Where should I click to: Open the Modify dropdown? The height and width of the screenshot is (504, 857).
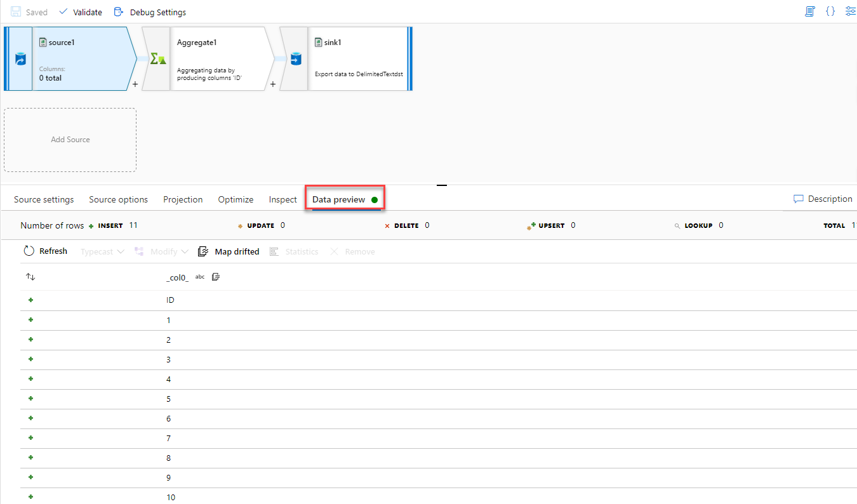coord(162,252)
